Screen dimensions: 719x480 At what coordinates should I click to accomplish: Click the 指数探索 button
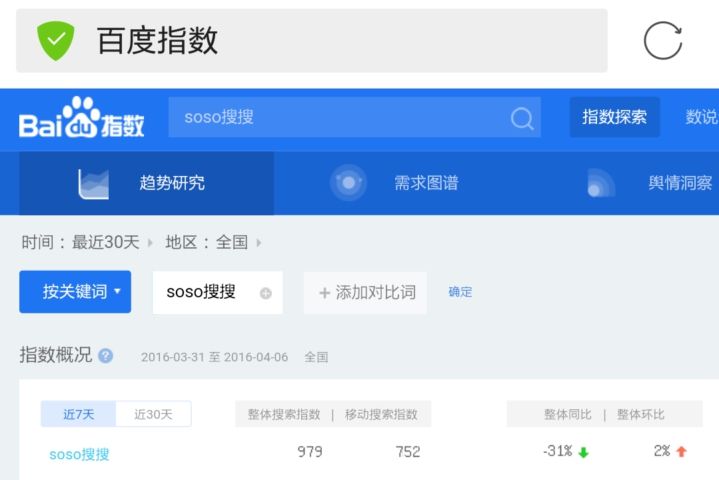click(x=614, y=117)
